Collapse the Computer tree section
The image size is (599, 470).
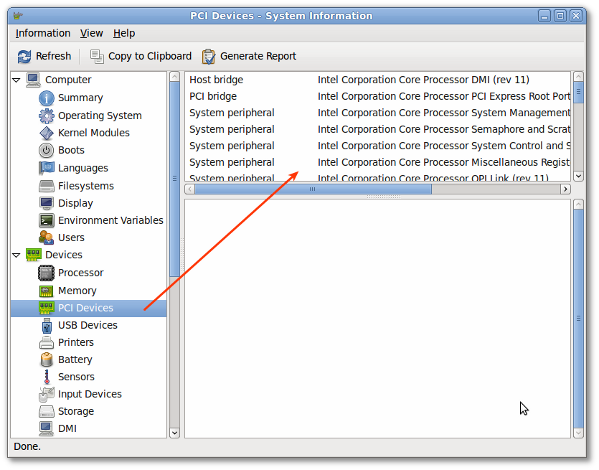tap(16, 80)
